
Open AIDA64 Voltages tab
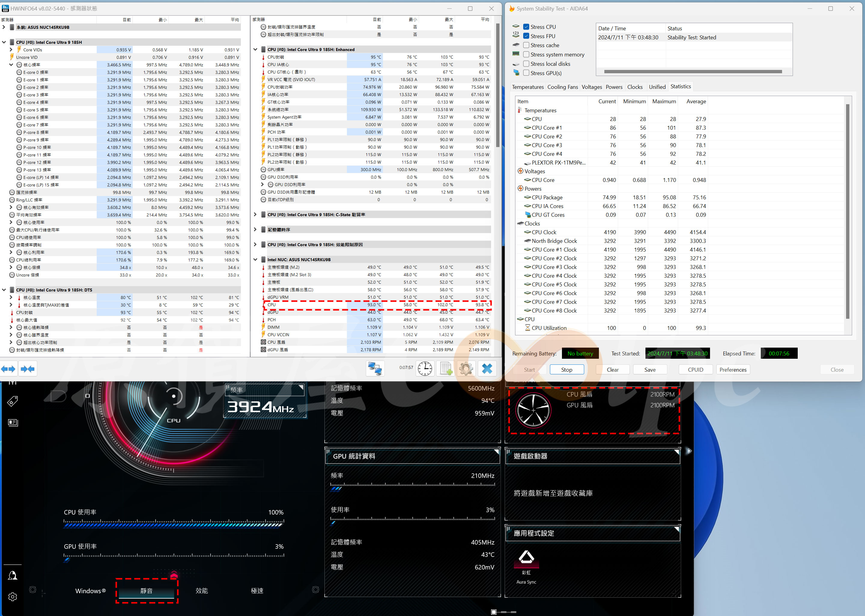591,87
